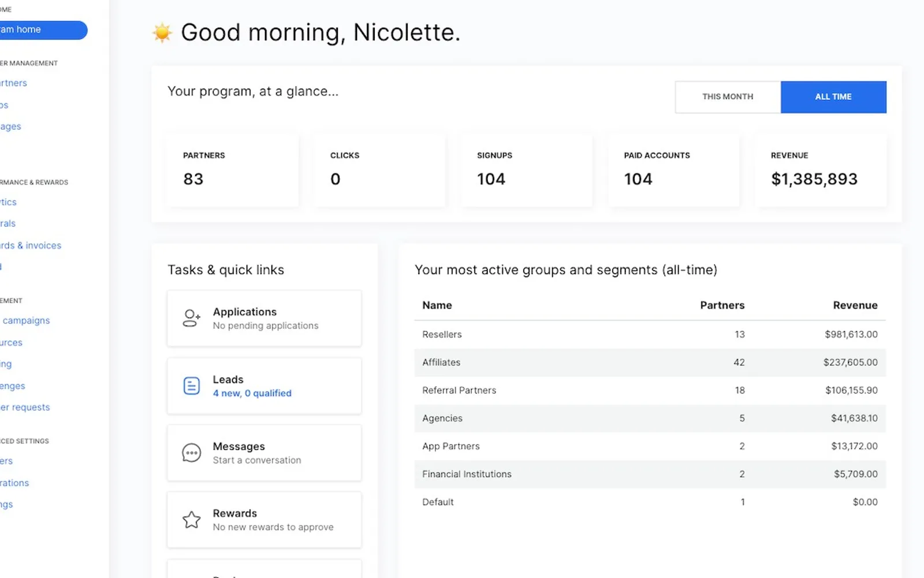The image size is (924, 578).
Task: Click the 'Tasks & quick links' heading
Action: pos(226,270)
